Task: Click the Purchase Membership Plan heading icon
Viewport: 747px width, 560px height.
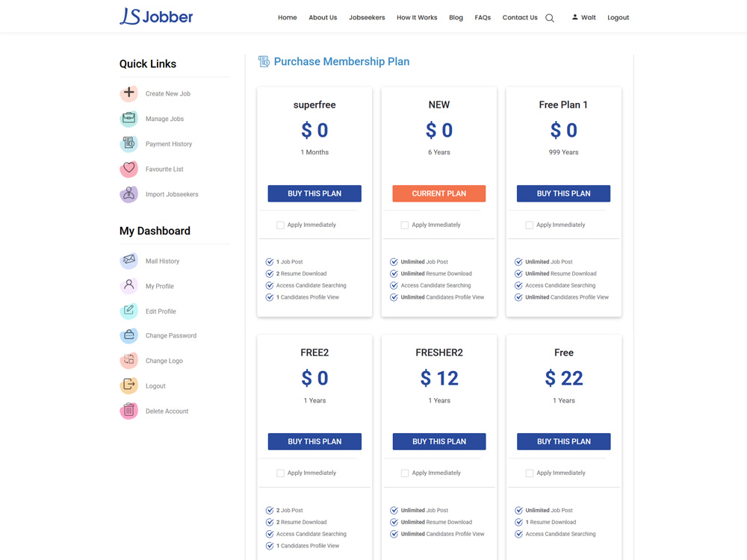Action: point(264,61)
